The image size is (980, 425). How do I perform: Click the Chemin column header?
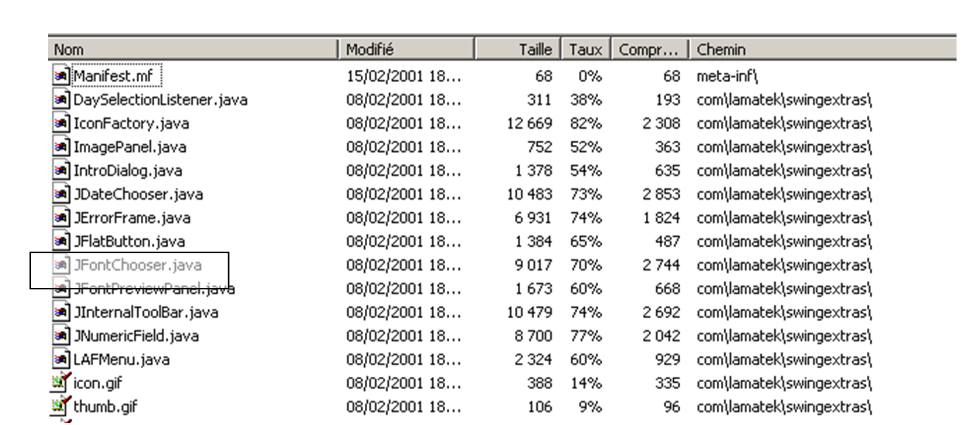click(x=821, y=50)
